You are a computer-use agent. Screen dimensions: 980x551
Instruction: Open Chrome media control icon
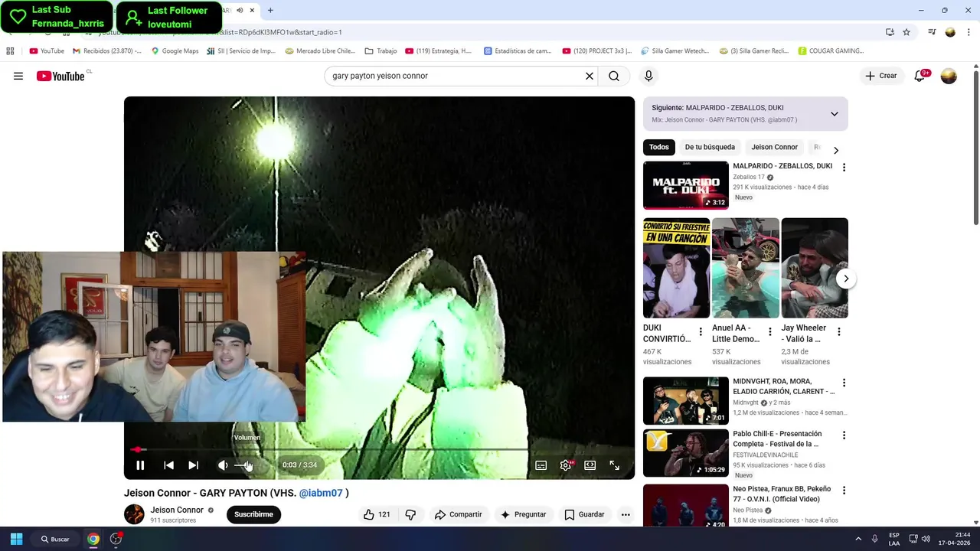click(x=932, y=32)
